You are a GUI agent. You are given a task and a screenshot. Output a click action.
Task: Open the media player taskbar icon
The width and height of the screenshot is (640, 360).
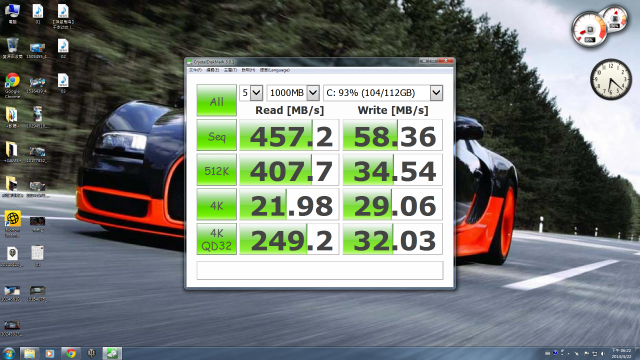[x=50, y=353]
